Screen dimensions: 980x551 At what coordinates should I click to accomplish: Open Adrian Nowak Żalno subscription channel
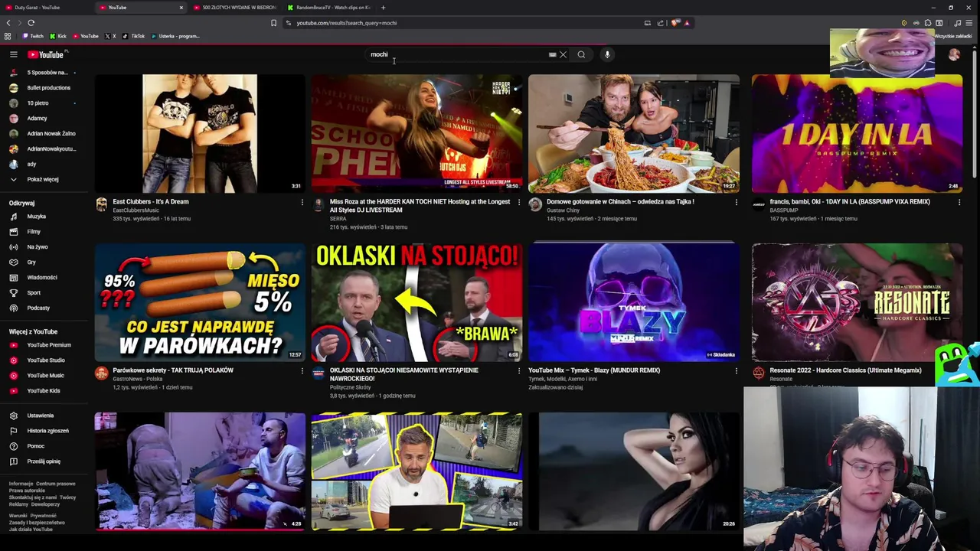42,134
